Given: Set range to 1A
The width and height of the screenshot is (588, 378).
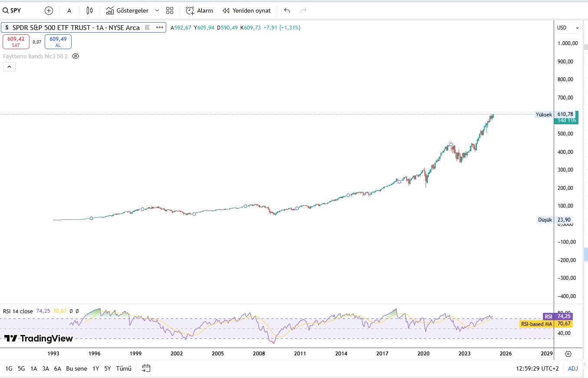Looking at the screenshot, I should (33, 368).
